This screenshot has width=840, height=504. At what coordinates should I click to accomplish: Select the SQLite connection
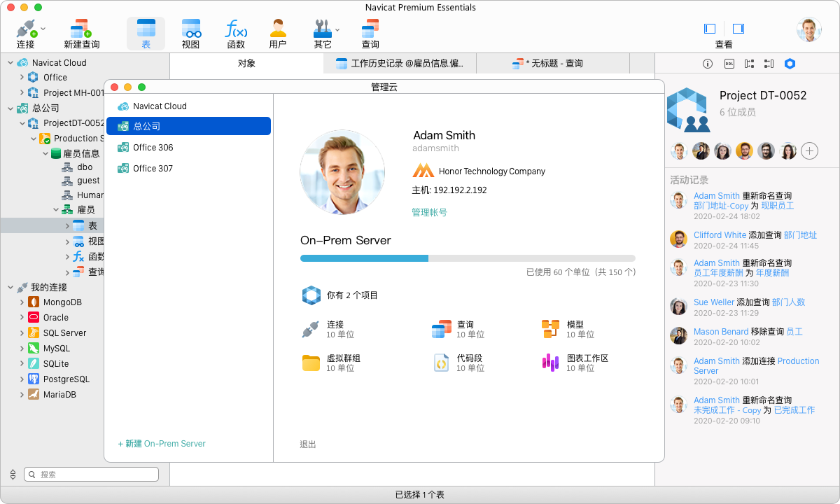[x=55, y=364]
